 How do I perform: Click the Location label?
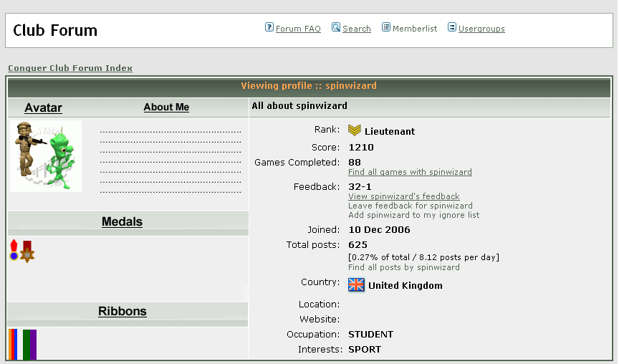click(319, 305)
